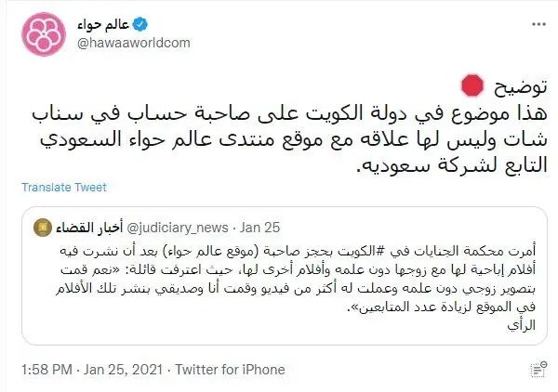
Task: Open the tweet analytics icon
Action: [538, 370]
